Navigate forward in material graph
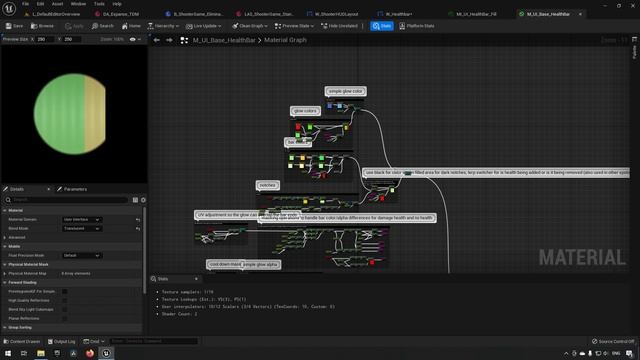Viewport: 640px width, 360px height. click(169, 40)
